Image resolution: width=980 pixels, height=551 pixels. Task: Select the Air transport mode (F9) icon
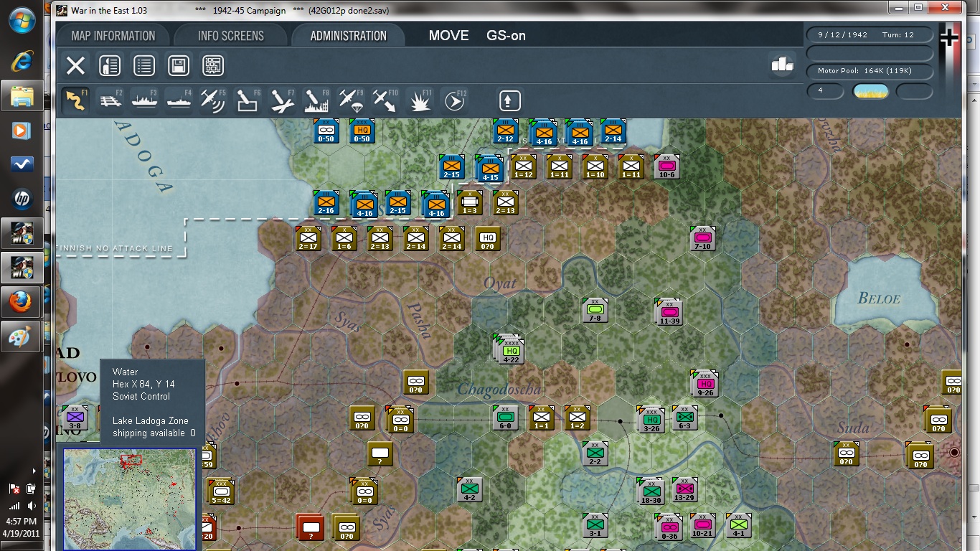click(351, 100)
